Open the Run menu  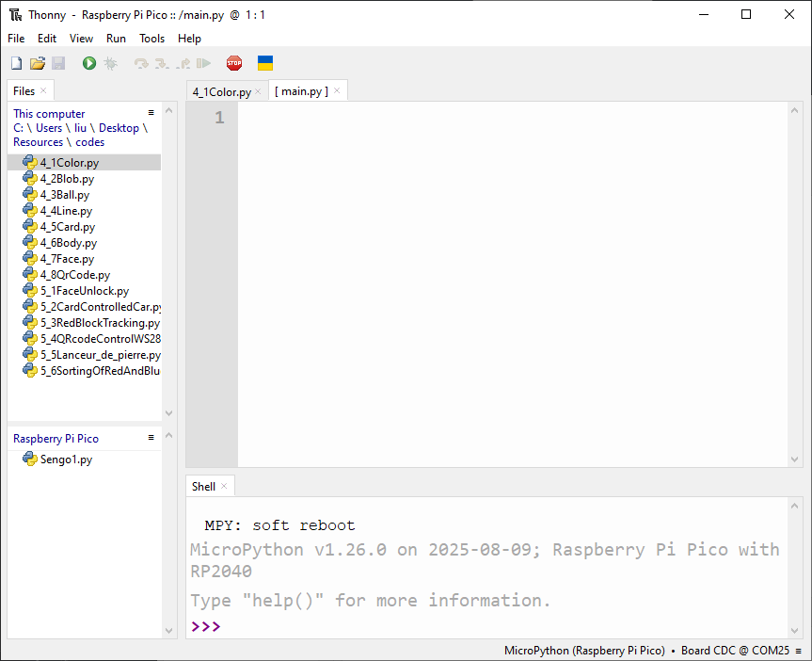click(116, 39)
